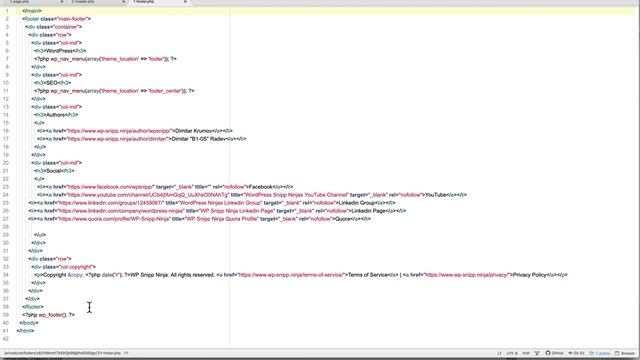This screenshot has width=640, height=360.
Task: Click line number 20 in the gutter
Action: click(6, 163)
